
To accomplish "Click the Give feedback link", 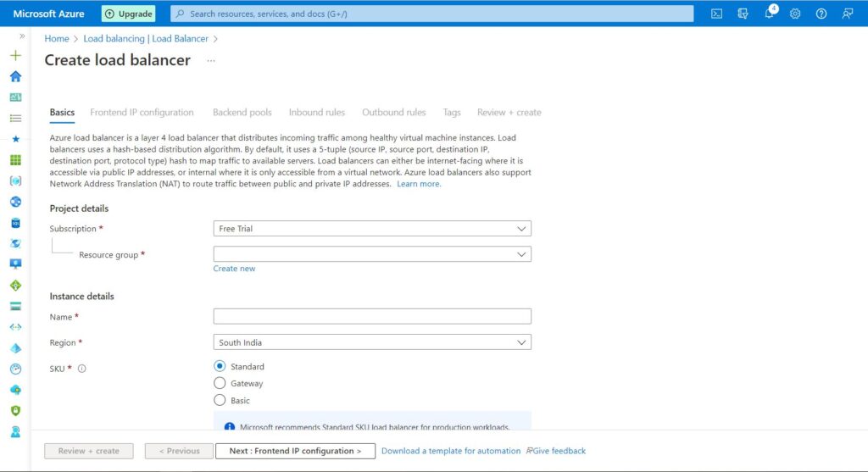I will 556,451.
